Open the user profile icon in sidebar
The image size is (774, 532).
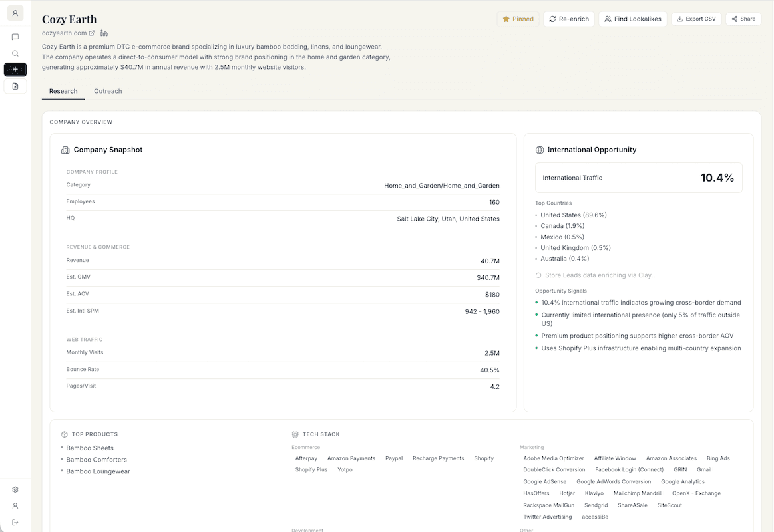pos(15,13)
